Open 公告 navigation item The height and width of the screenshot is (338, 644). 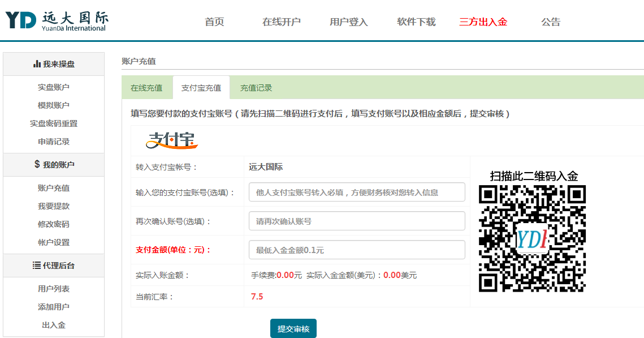point(551,22)
